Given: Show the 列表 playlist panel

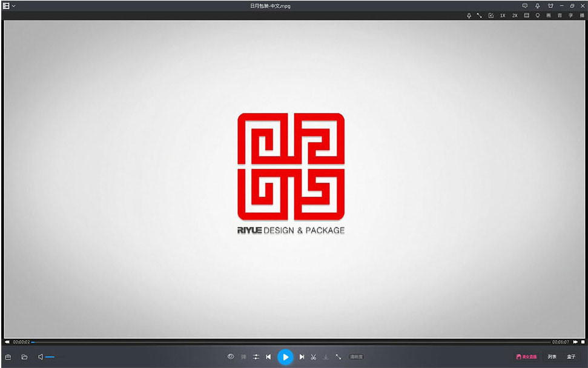Looking at the screenshot, I should point(552,356).
